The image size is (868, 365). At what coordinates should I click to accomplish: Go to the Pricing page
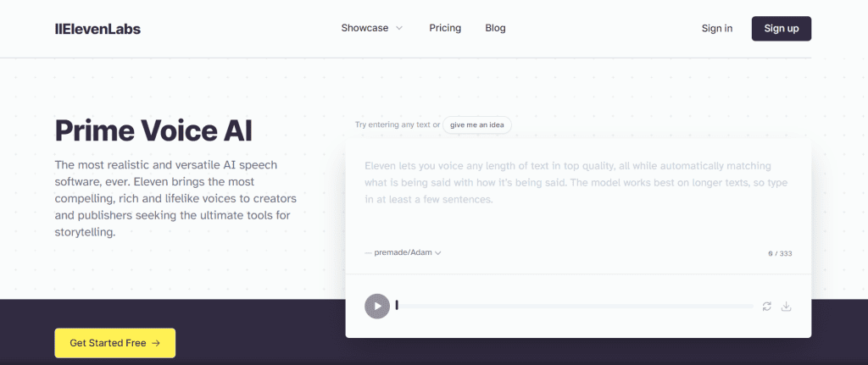tap(445, 28)
